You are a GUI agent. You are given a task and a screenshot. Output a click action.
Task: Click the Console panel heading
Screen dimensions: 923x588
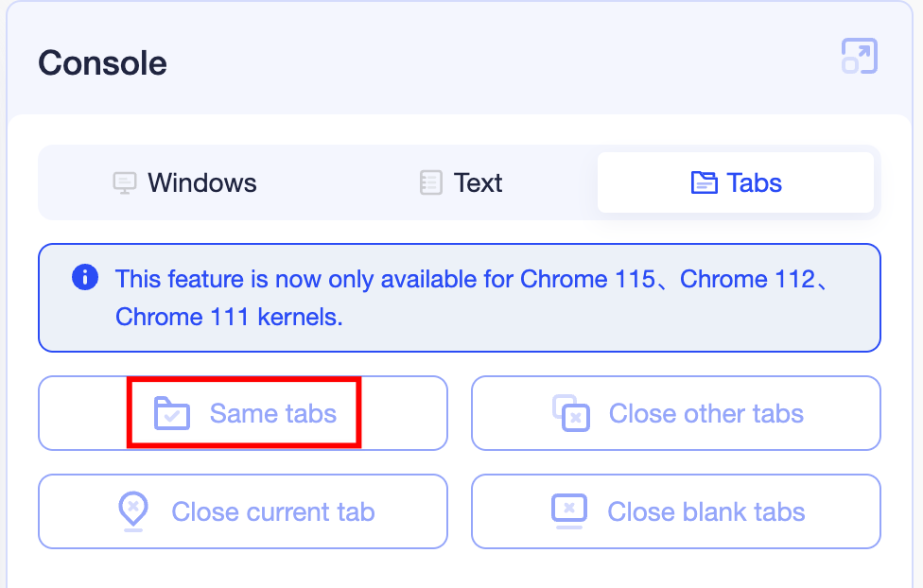point(102,63)
